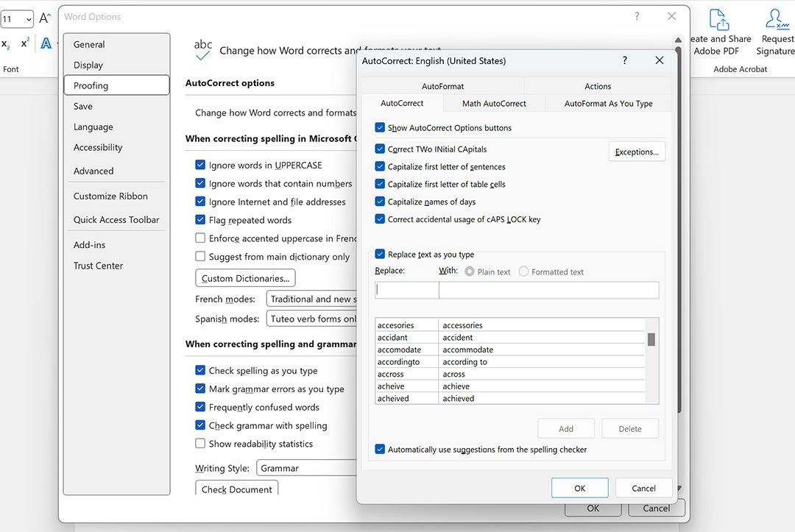Open the Text Effects blue A icon
This screenshot has height=532, width=795.
pos(46,44)
